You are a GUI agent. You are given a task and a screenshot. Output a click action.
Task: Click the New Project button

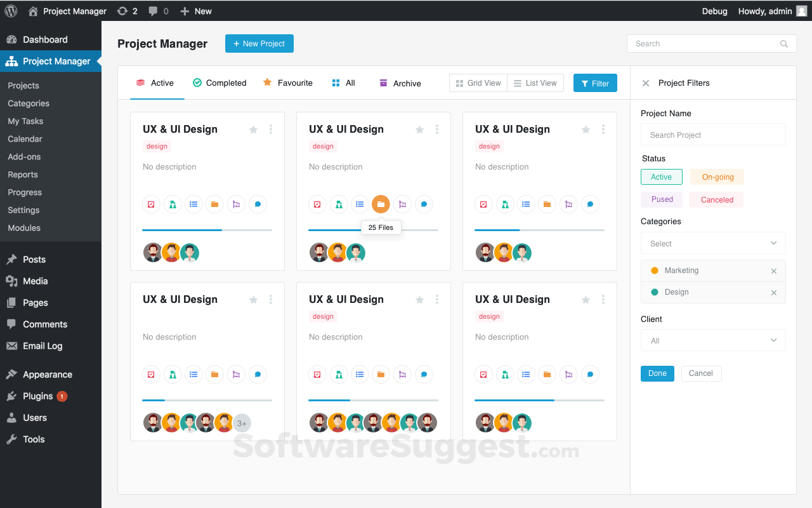(x=259, y=43)
